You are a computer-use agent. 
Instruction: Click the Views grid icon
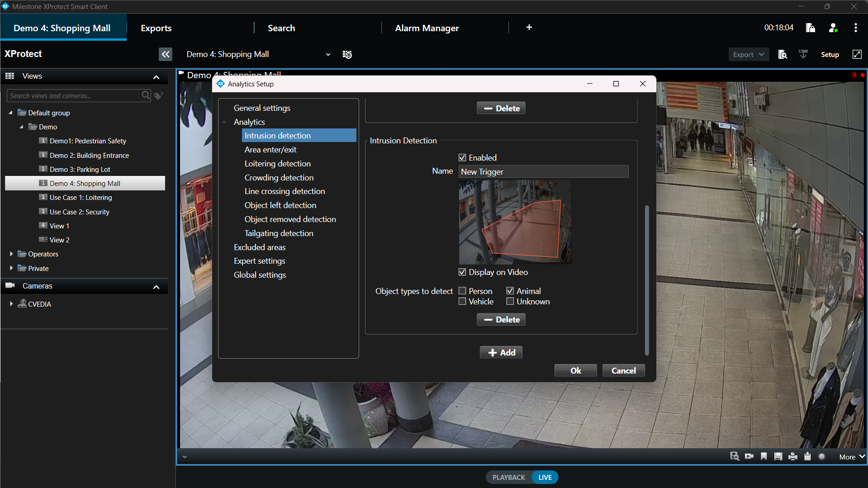[10, 76]
